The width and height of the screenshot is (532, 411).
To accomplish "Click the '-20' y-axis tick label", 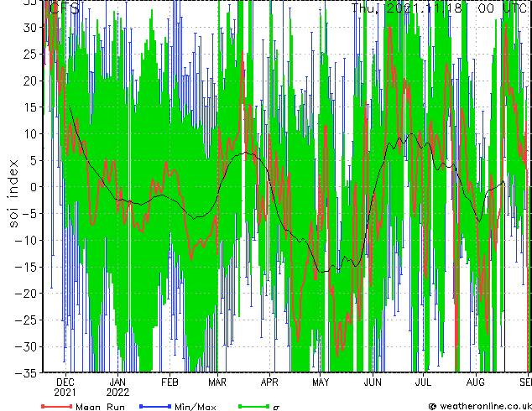I will [x=26, y=294].
